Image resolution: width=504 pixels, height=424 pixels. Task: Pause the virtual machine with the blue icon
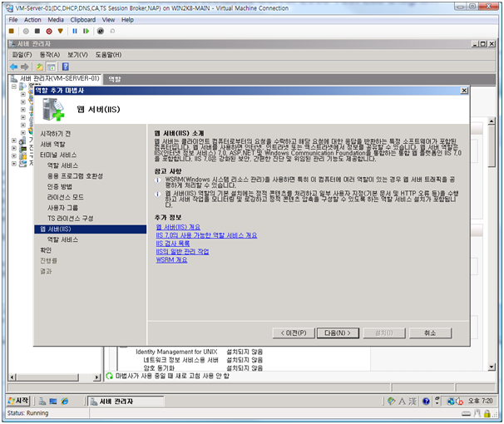point(75,31)
